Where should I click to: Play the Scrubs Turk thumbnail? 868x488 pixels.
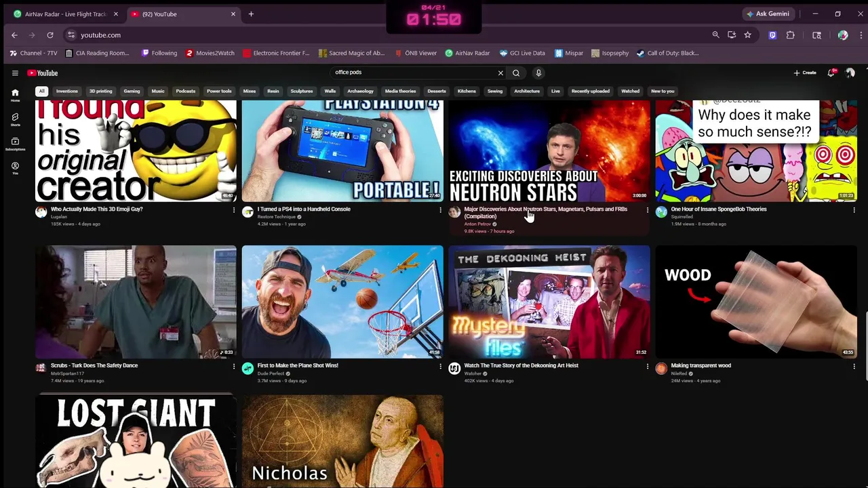click(136, 302)
